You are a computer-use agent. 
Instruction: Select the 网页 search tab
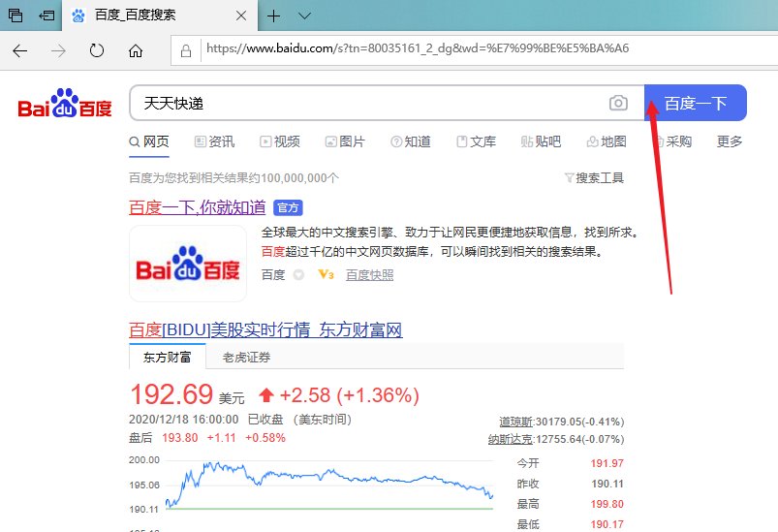(x=149, y=141)
